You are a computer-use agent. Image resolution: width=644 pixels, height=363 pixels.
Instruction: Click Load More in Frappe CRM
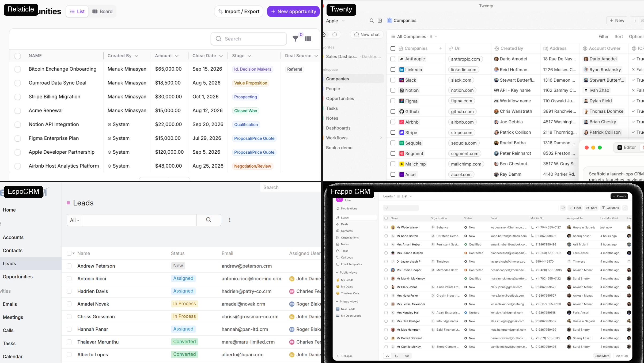pyautogui.click(x=602, y=356)
